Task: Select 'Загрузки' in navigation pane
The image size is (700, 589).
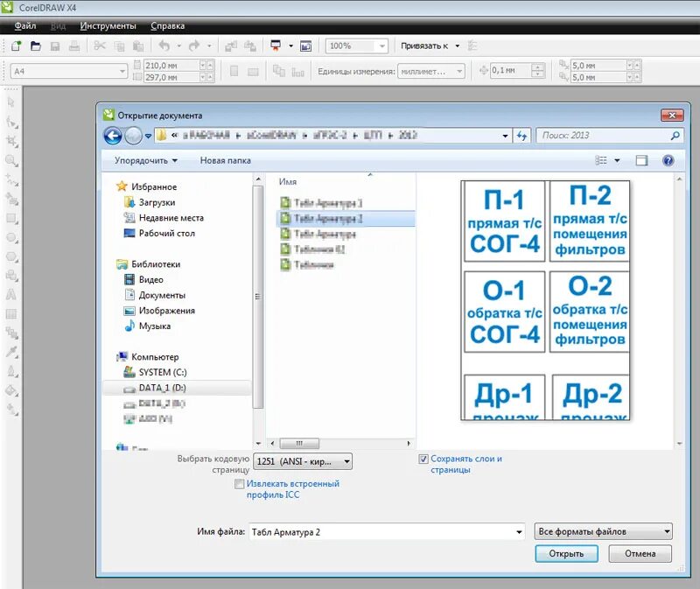Action: click(x=157, y=203)
